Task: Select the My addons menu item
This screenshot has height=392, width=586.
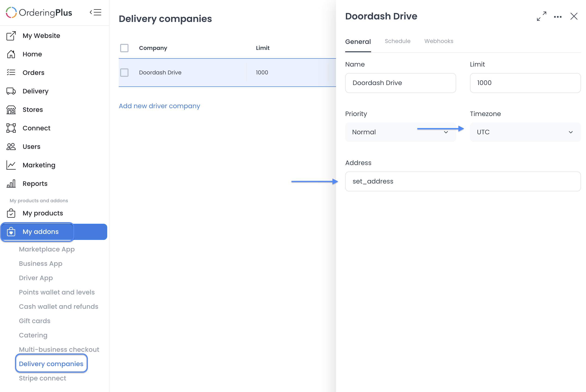Action: coord(54,232)
